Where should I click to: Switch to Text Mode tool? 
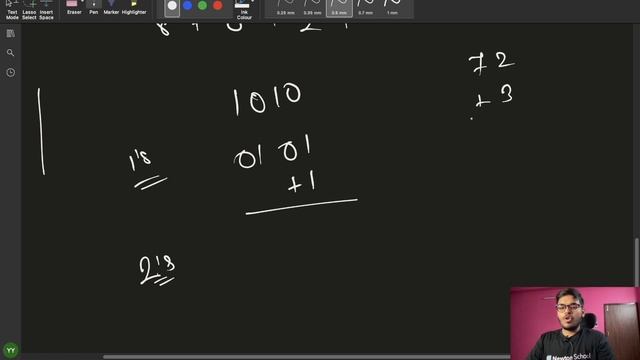point(12,10)
